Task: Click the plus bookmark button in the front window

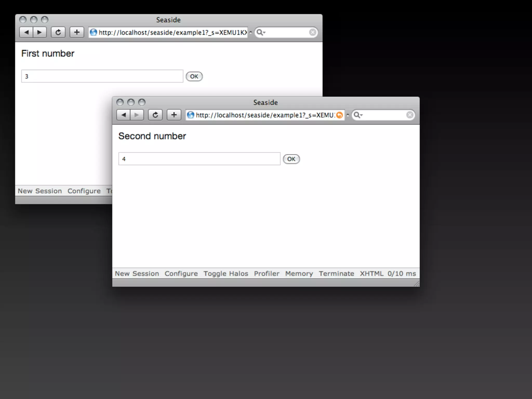Action: (x=174, y=115)
